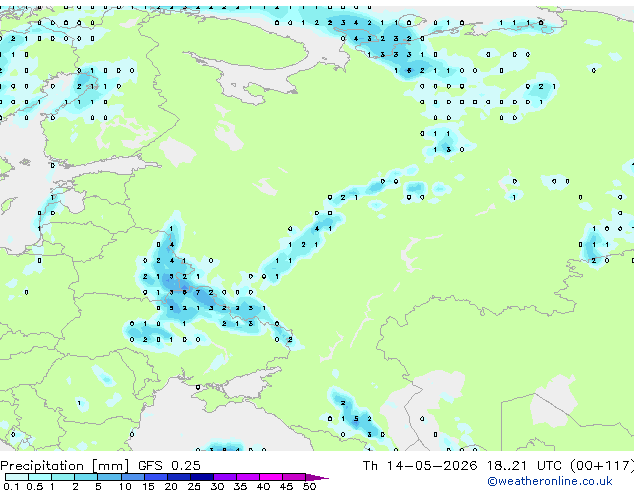Pick the 5 to 10 mm legend swatch
The width and height of the screenshot is (634, 490).
(109, 477)
